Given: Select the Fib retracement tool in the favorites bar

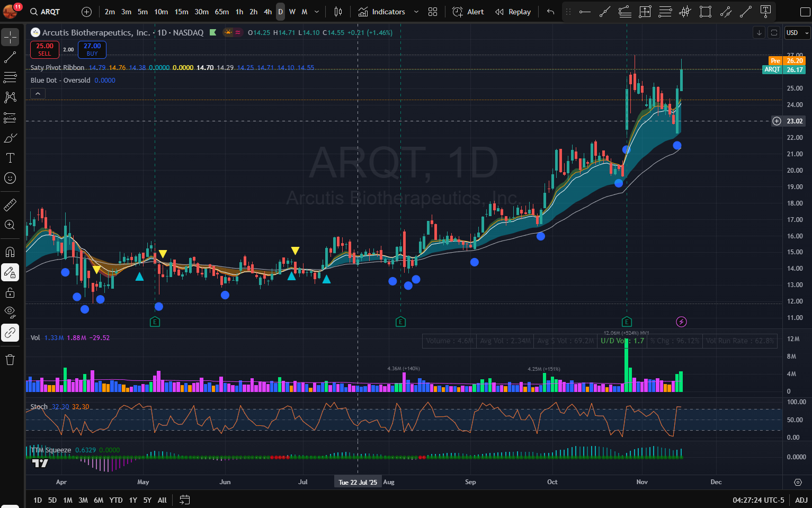Looking at the screenshot, I should coord(625,12).
